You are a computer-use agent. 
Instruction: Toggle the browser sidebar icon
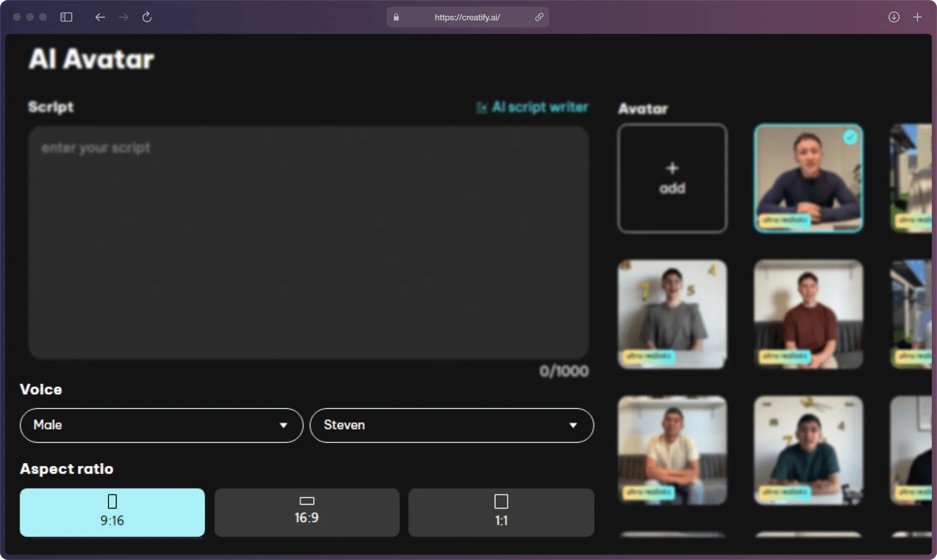pyautogui.click(x=66, y=17)
